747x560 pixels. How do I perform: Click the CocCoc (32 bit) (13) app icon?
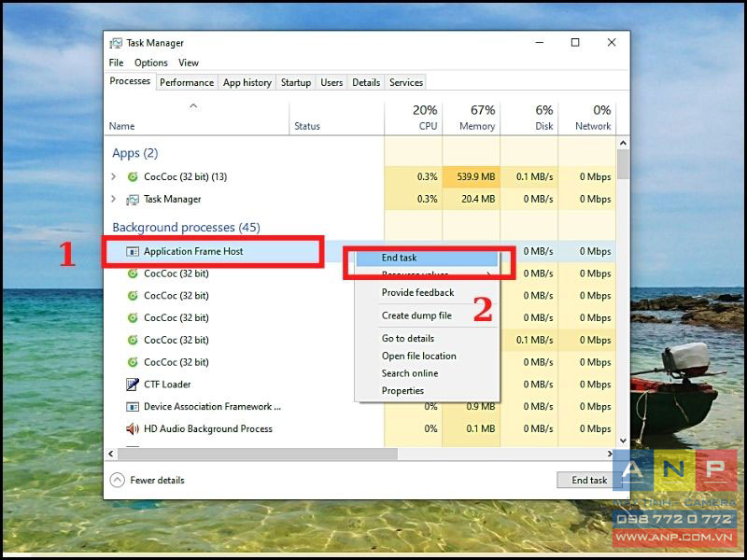pos(133,176)
